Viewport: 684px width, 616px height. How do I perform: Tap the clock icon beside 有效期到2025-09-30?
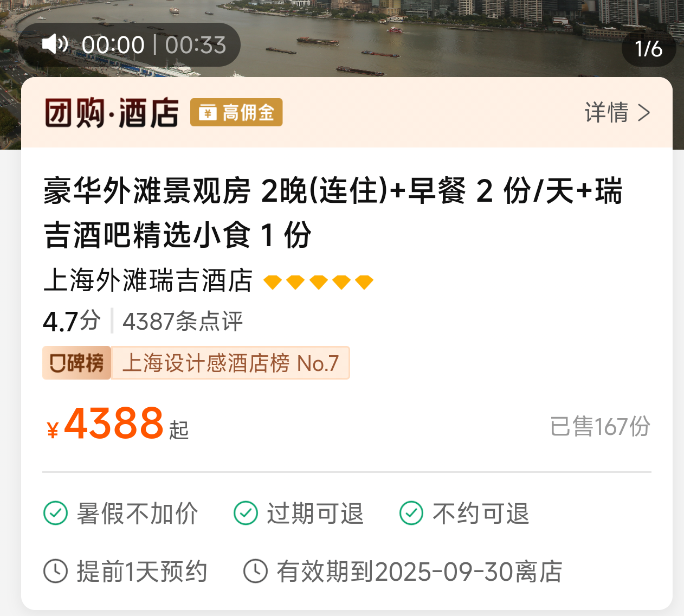click(255, 571)
